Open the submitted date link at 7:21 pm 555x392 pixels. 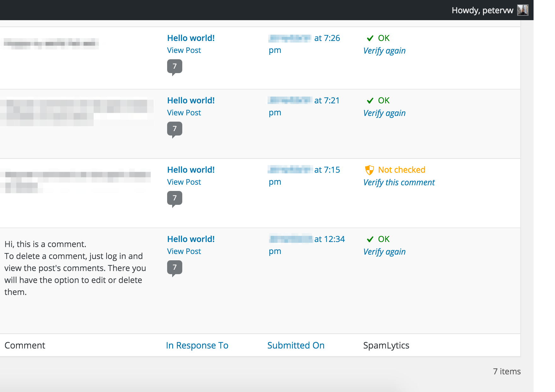304,107
